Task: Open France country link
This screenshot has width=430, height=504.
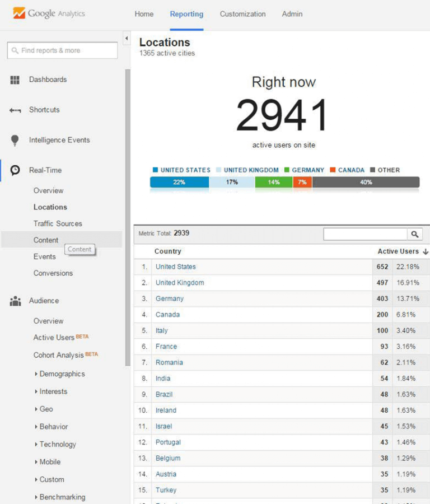Action: point(166,347)
